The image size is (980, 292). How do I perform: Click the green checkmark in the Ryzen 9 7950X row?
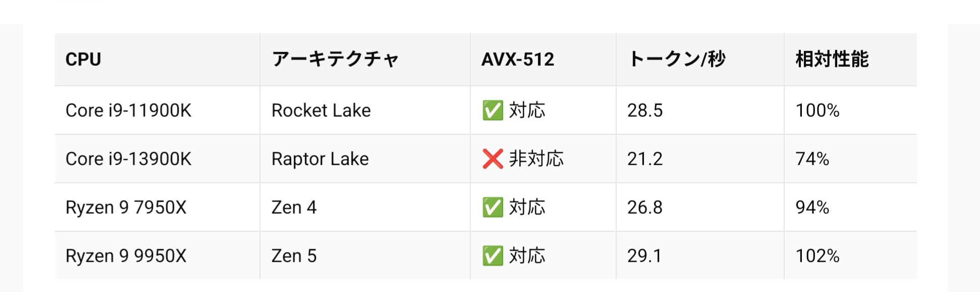(493, 208)
